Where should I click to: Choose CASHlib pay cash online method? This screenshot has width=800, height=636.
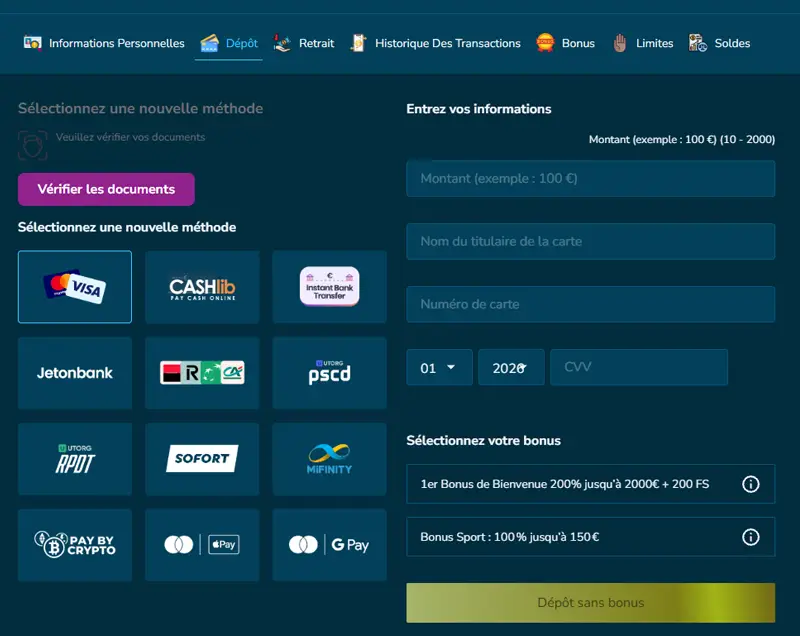tap(202, 287)
